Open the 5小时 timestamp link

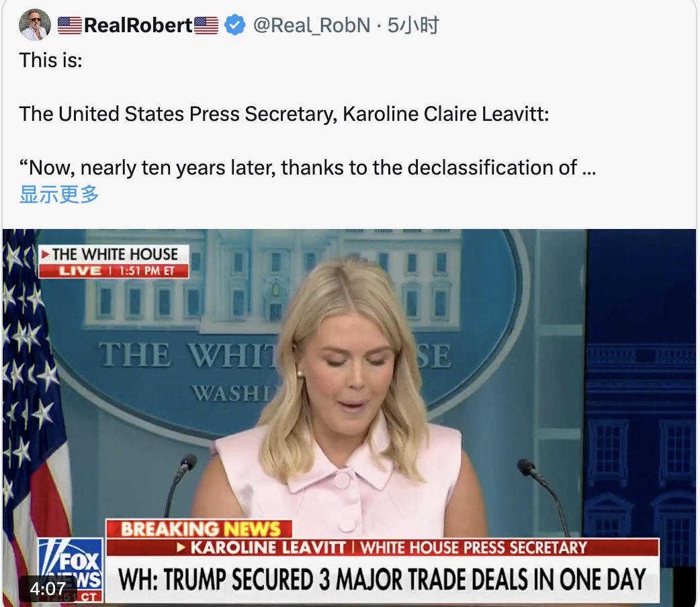413,26
